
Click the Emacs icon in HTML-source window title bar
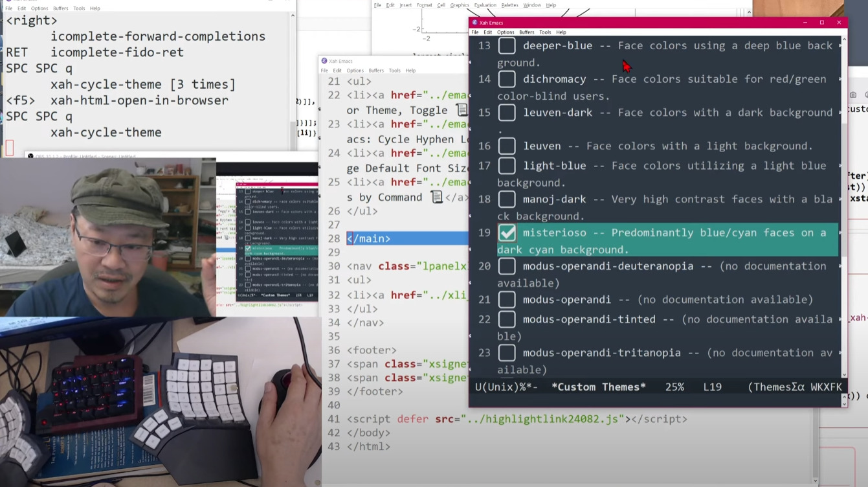[x=324, y=61]
